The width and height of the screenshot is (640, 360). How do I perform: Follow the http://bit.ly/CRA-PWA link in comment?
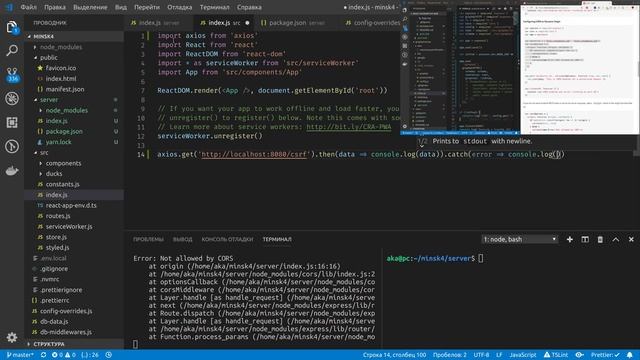(349, 127)
